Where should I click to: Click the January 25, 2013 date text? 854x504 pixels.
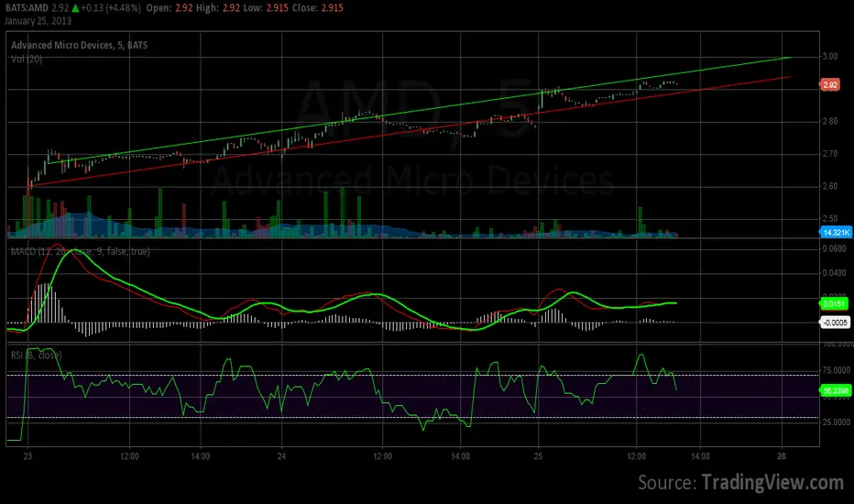click(38, 21)
